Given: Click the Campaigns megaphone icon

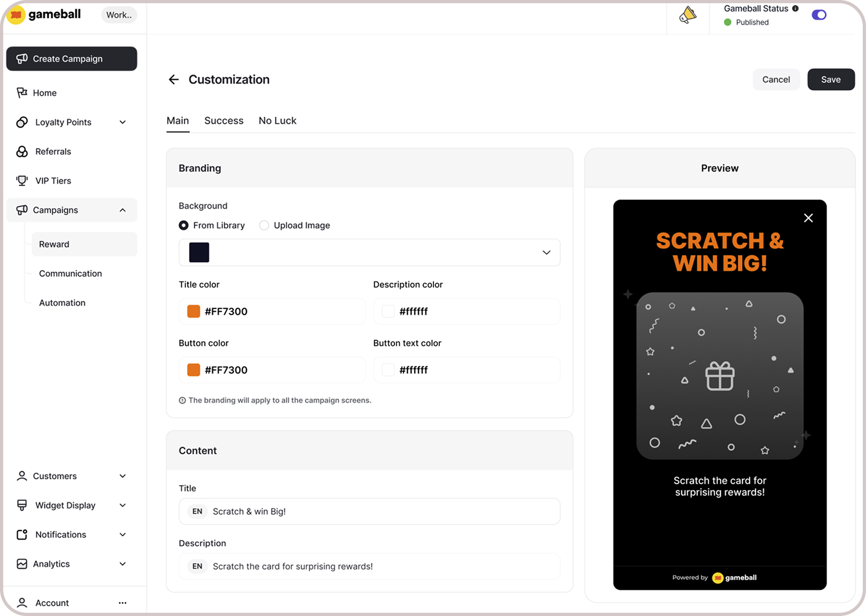Looking at the screenshot, I should coord(22,210).
